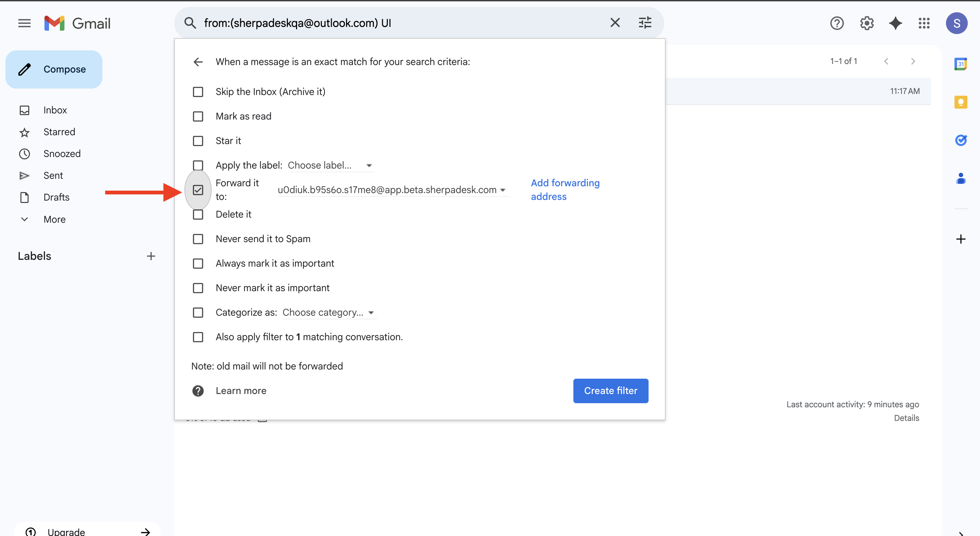Go to the Drafts folder
980x536 pixels.
[56, 197]
